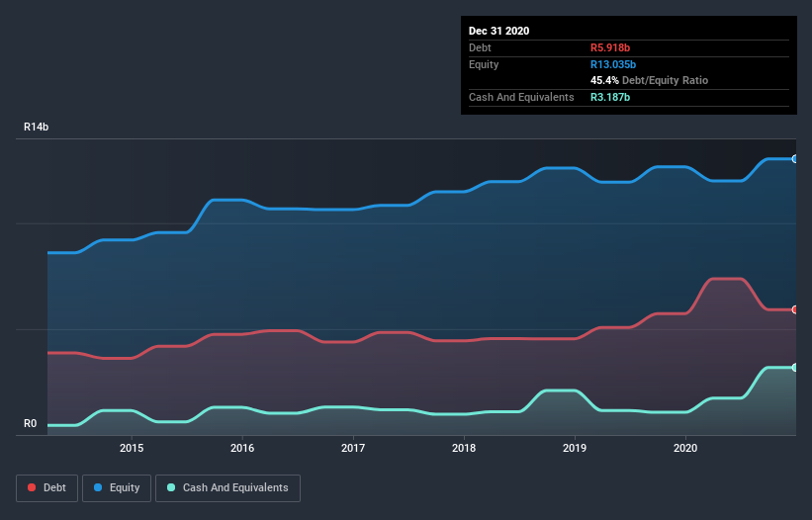
Task: Click the R3.187b cash value
Action: pyautogui.click(x=610, y=97)
